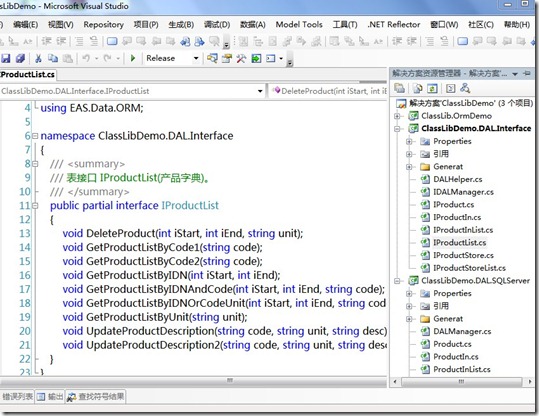Click the first blue bookmark navigation icon
The width and height of the screenshot is (539, 416).
click(185, 42)
